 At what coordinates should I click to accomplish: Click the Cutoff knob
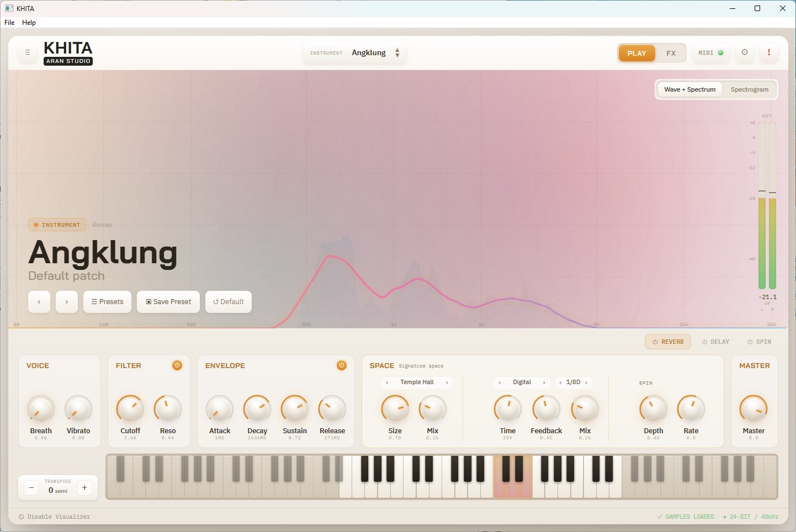[130, 409]
